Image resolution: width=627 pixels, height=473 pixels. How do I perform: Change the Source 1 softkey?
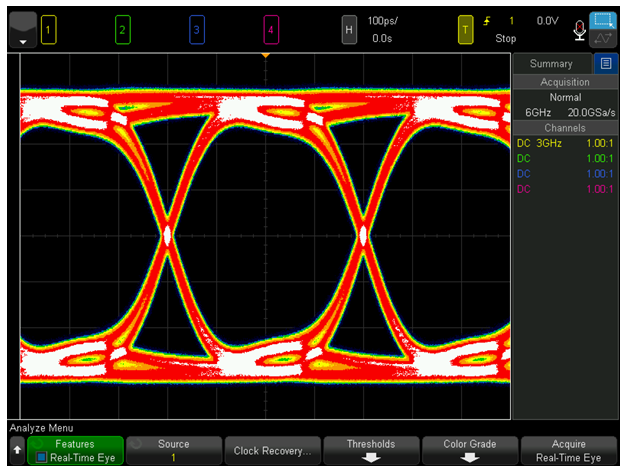click(x=174, y=451)
